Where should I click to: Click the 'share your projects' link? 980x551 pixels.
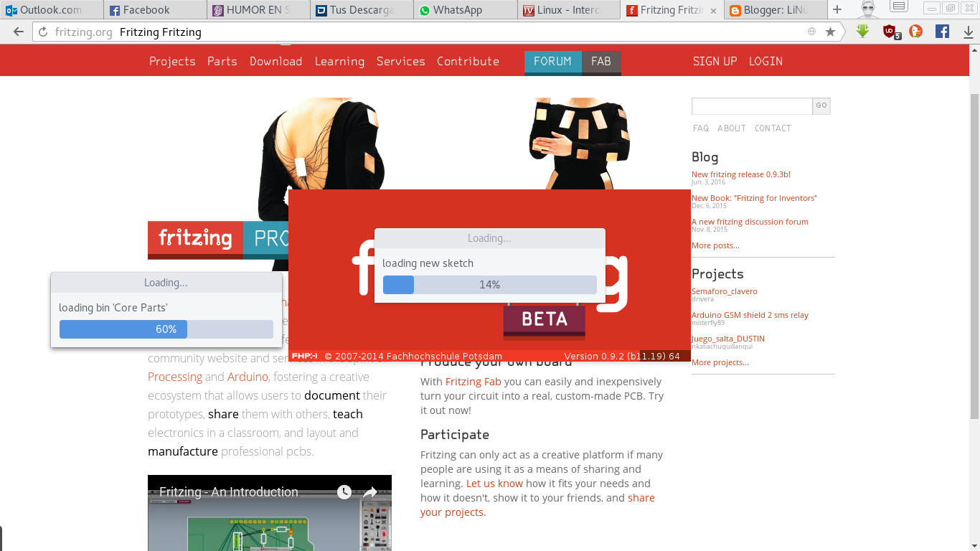[537, 505]
